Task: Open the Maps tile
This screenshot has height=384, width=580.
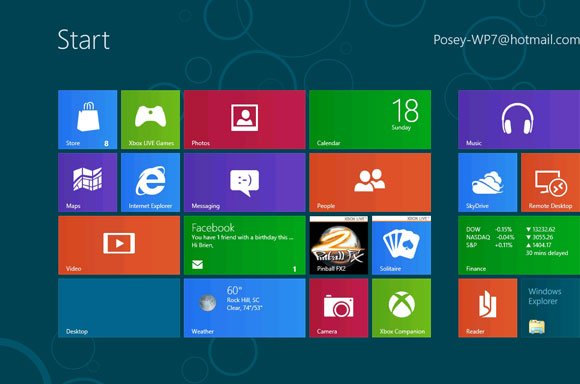Action: pyautogui.click(x=88, y=182)
